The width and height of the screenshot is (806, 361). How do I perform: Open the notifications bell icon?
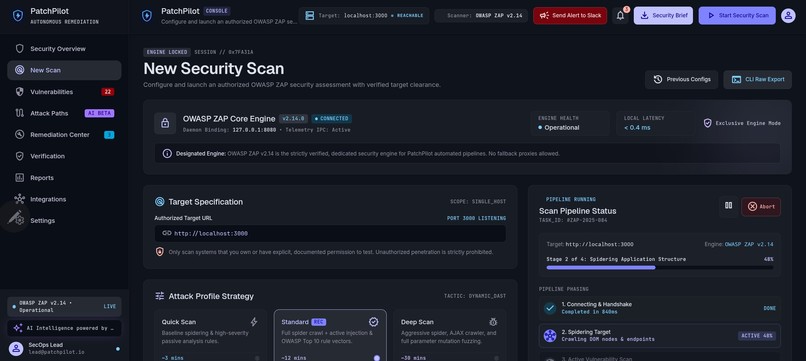click(x=620, y=15)
